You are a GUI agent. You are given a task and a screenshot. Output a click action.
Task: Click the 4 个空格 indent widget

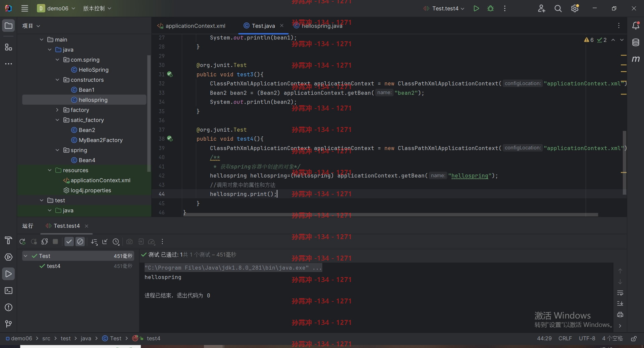click(612, 339)
